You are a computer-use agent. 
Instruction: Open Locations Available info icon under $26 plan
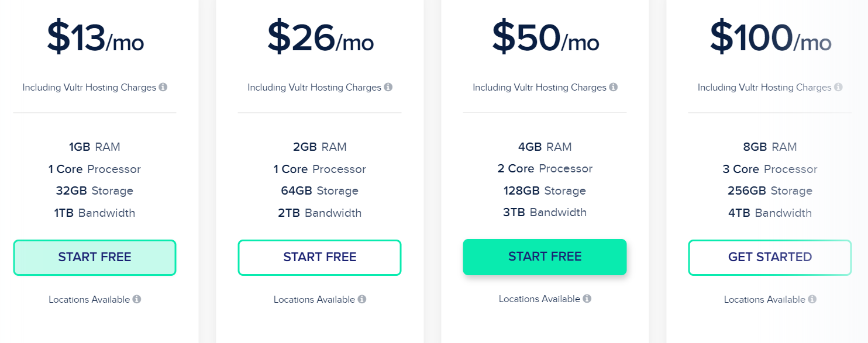tap(362, 299)
